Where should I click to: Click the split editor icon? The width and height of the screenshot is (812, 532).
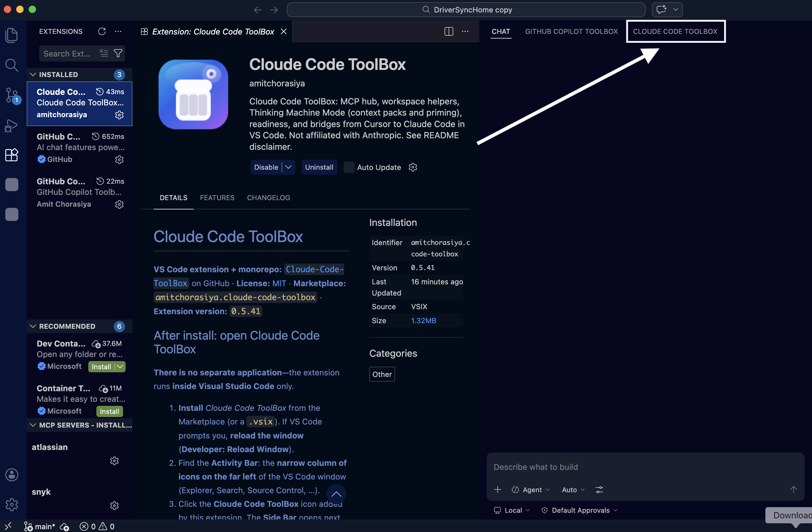click(448, 31)
